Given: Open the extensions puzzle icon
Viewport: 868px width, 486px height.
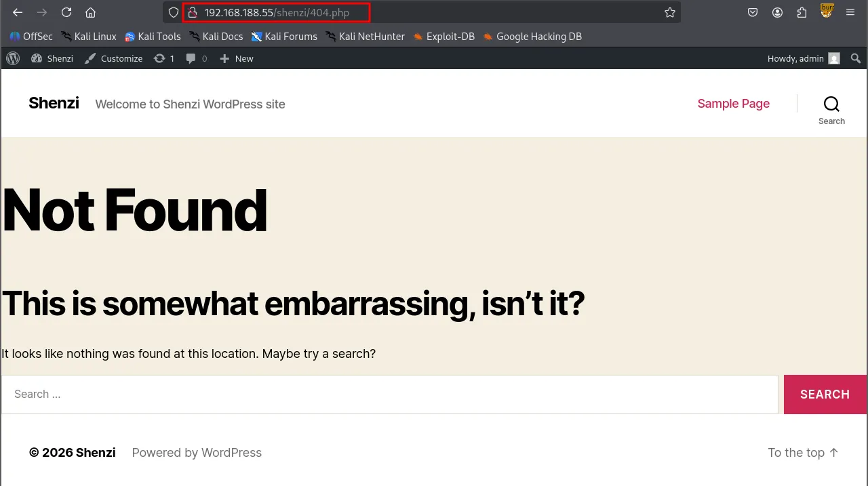Looking at the screenshot, I should pyautogui.click(x=802, y=12).
